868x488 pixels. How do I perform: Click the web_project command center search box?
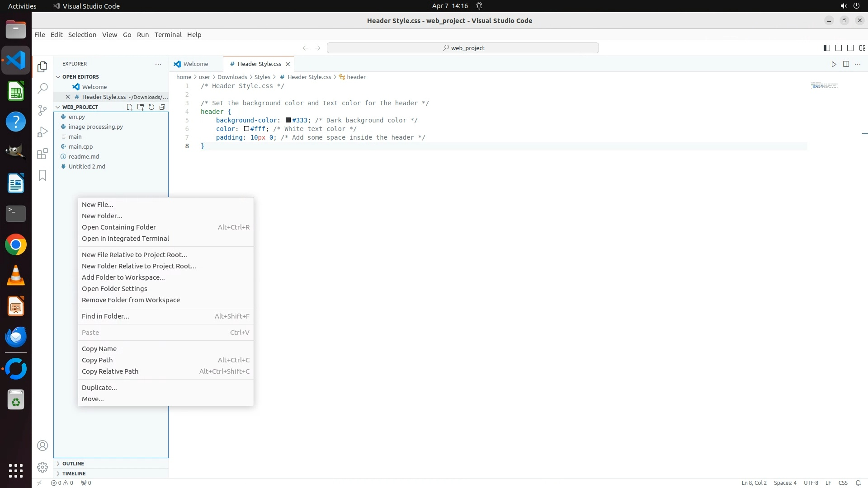(462, 48)
